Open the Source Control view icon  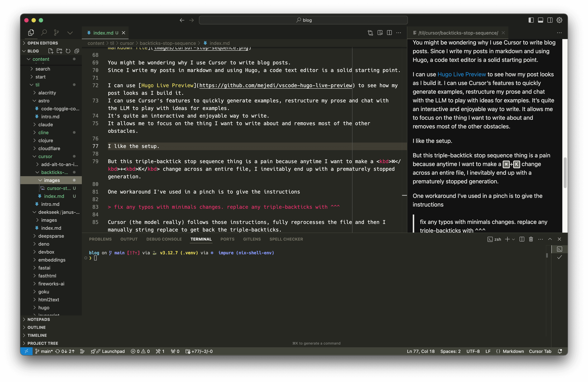point(57,33)
